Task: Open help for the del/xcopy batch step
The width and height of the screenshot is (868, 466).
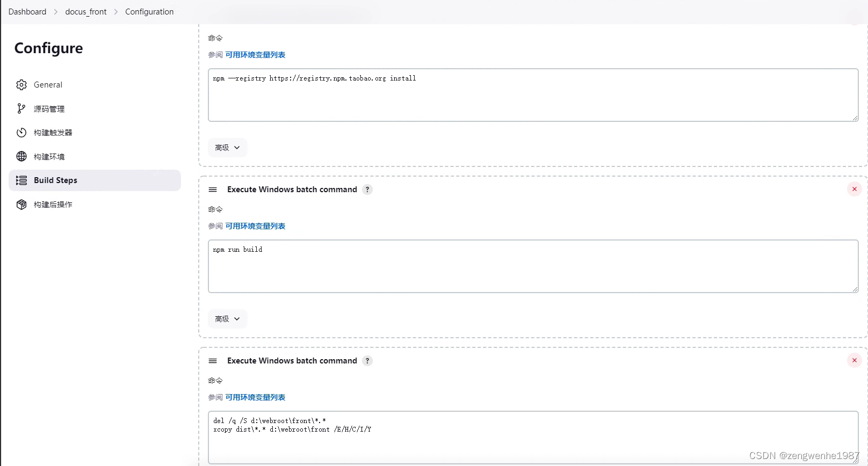Action: 367,361
